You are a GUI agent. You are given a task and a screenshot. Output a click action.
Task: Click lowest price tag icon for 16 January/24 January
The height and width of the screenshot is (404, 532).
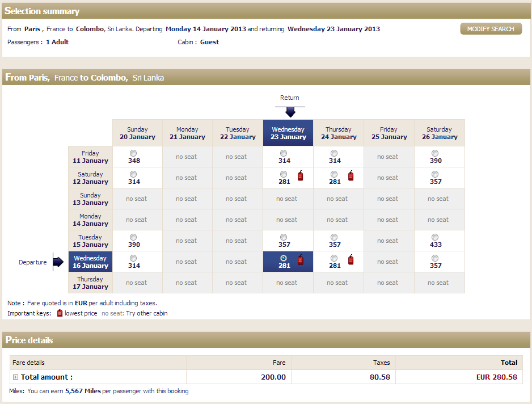351,260
